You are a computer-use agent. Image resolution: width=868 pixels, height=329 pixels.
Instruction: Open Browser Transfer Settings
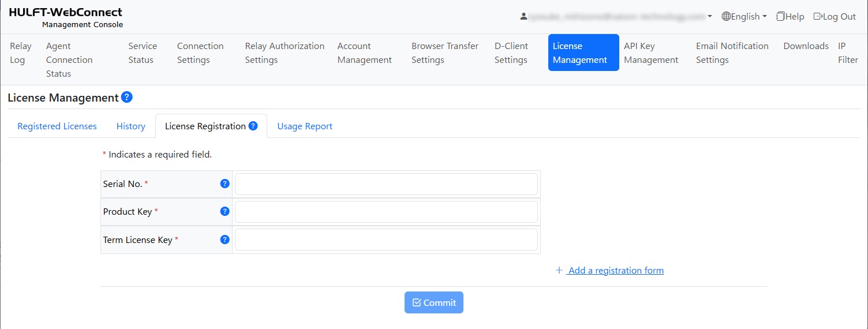pyautogui.click(x=445, y=53)
